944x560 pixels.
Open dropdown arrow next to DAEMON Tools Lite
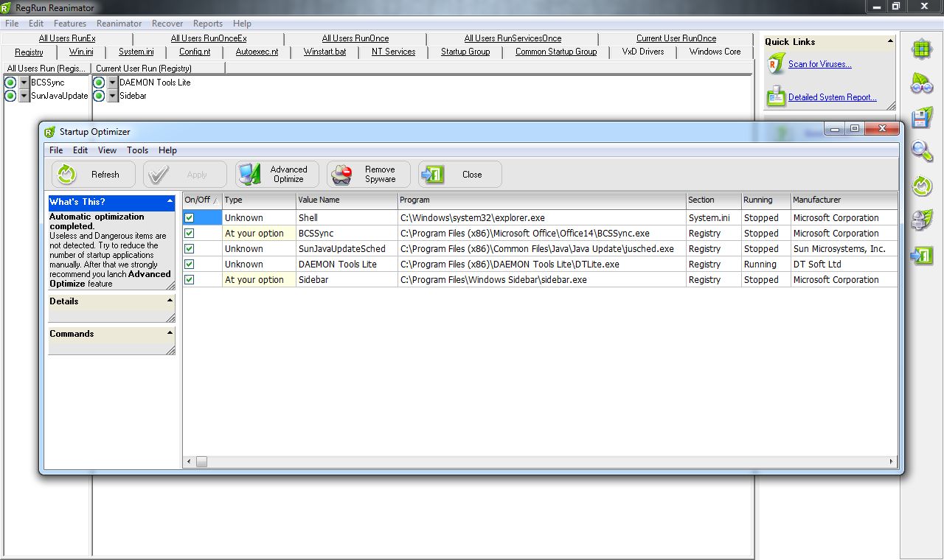[112, 83]
